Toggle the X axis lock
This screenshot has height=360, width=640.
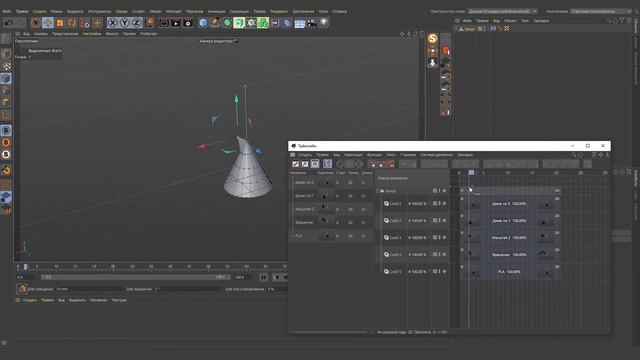[113, 23]
